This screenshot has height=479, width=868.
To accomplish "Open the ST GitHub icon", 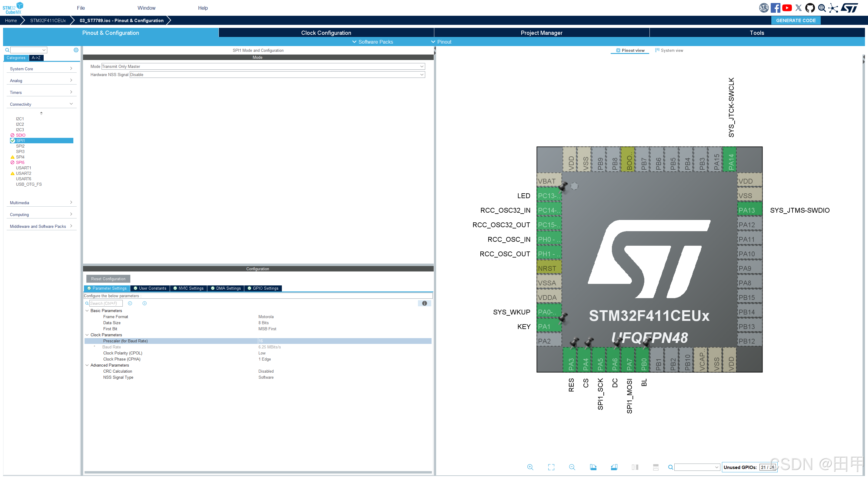I will tap(810, 8).
